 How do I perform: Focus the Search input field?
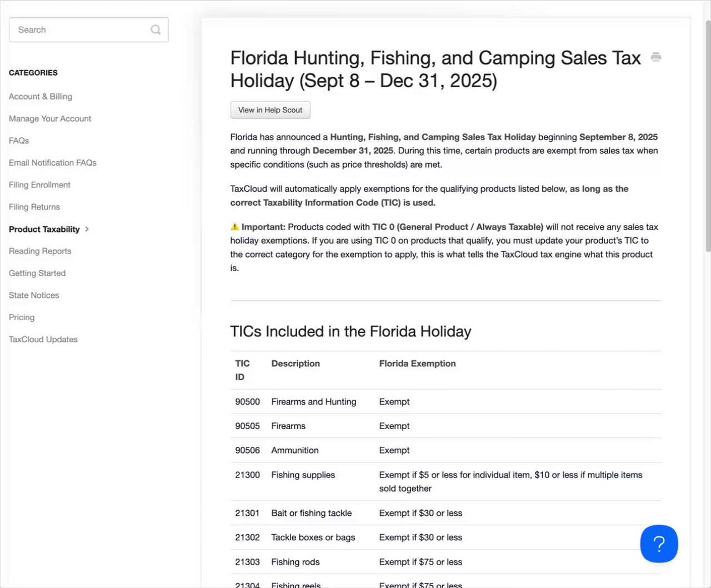tap(89, 30)
